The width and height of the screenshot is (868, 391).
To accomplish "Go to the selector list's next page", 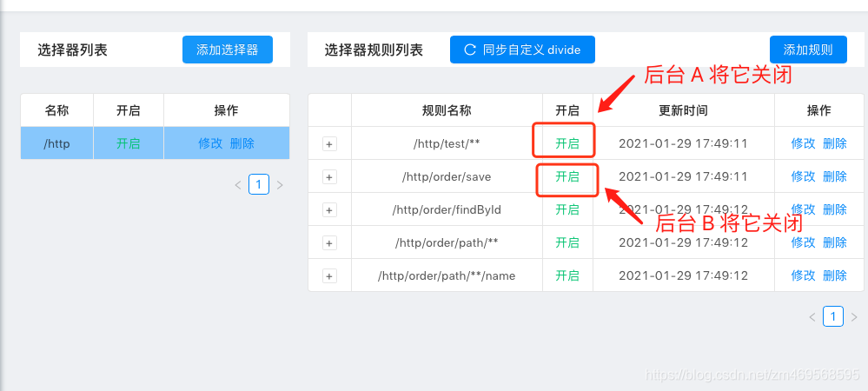I will (x=280, y=184).
